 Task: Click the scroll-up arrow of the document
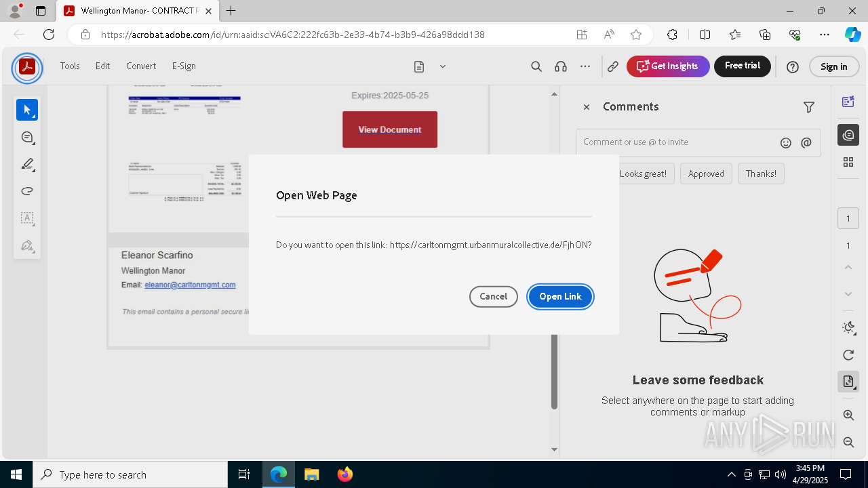(x=554, y=94)
